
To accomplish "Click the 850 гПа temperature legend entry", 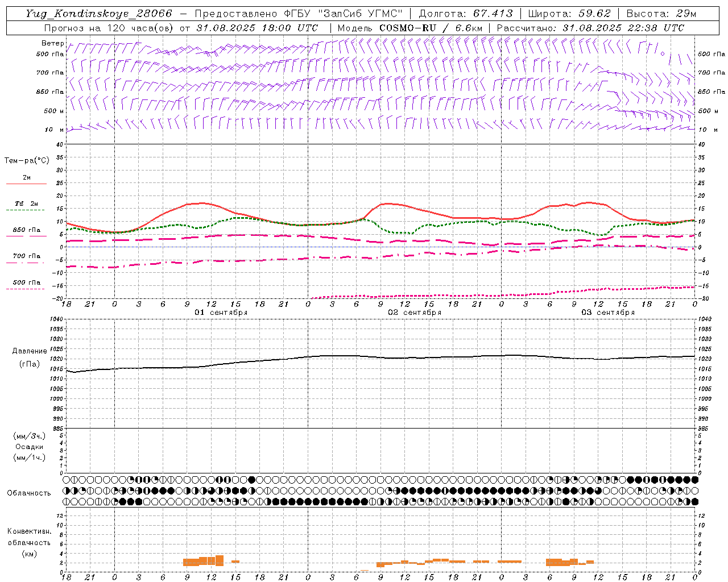I will [x=27, y=230].
